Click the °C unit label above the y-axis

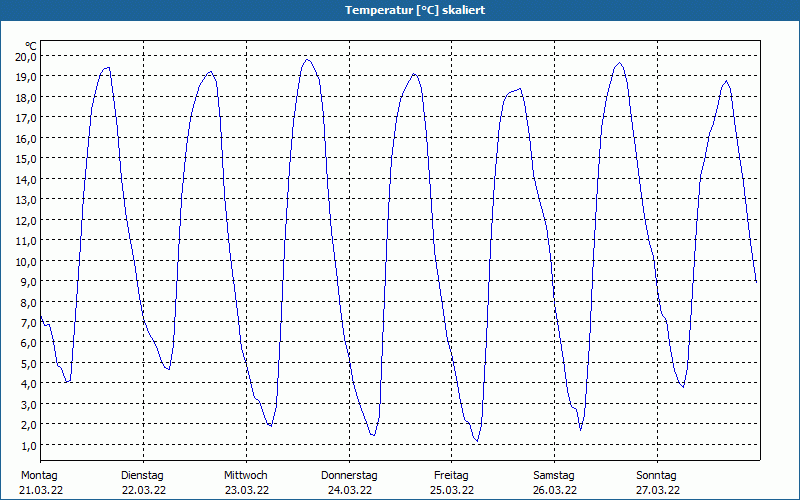[x=31, y=46]
